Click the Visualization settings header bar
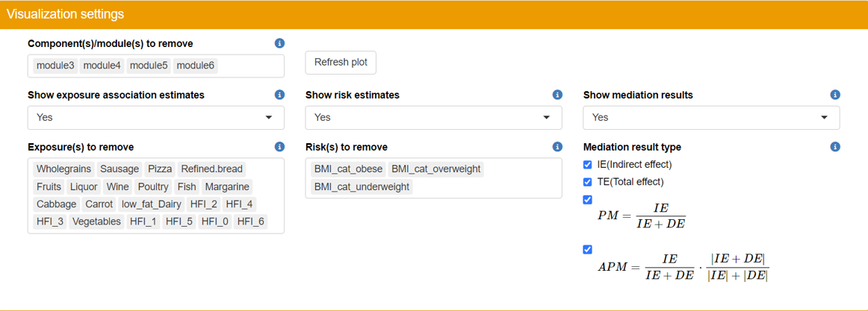This screenshot has height=311, width=868. (x=434, y=14)
